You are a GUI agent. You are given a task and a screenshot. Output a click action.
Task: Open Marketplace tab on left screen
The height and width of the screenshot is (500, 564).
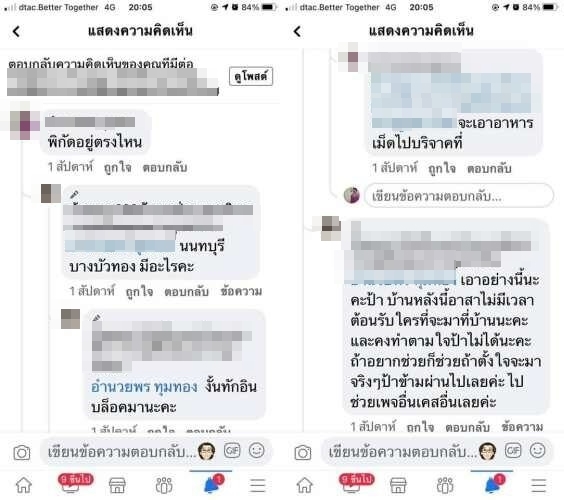(x=117, y=485)
